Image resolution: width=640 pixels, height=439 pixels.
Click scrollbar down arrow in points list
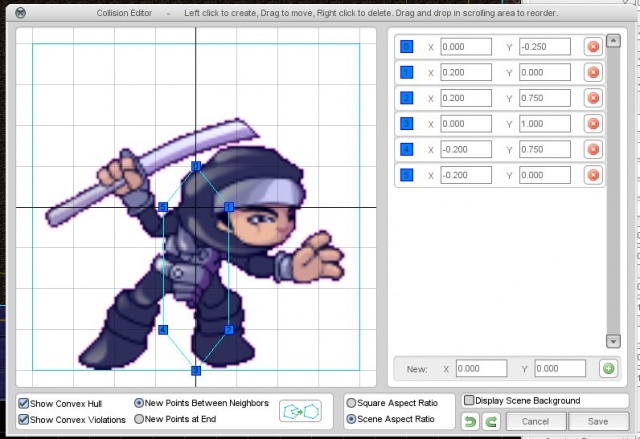[613, 341]
